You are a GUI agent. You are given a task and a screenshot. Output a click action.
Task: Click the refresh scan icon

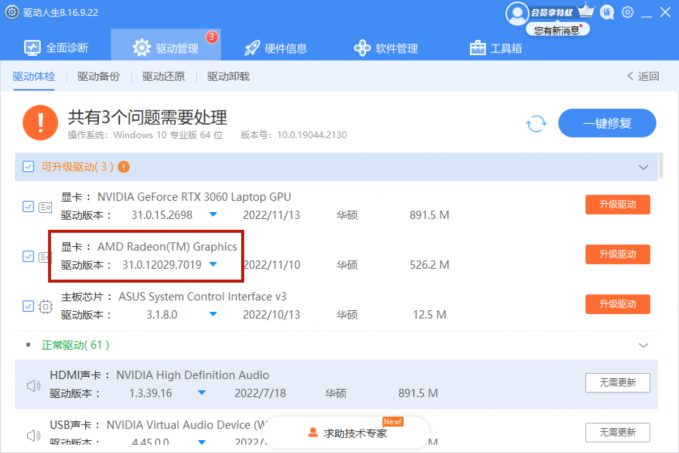point(536,123)
